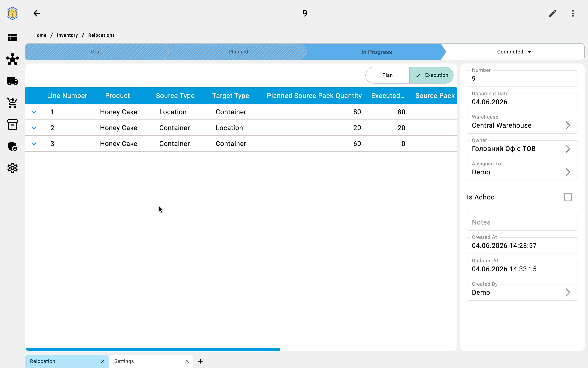Open the three-dot more options menu

click(573, 13)
